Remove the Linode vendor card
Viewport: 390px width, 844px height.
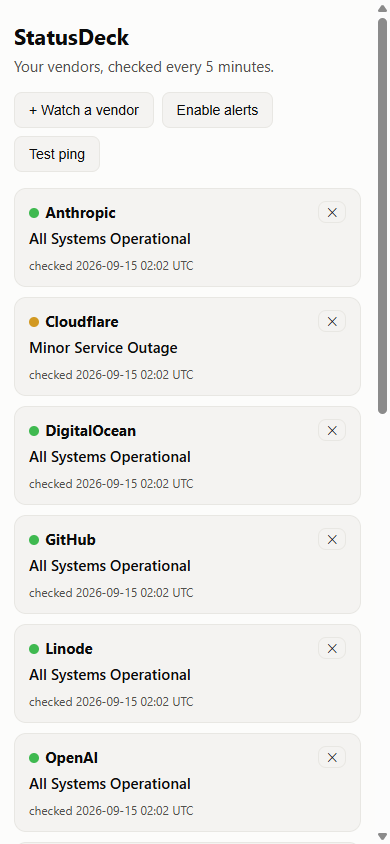point(332,649)
